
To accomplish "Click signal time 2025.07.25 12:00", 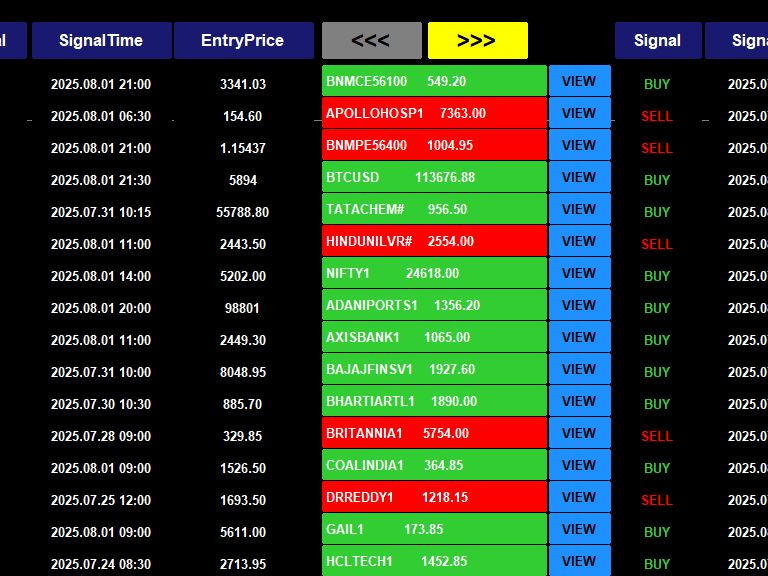I will click(x=101, y=501).
